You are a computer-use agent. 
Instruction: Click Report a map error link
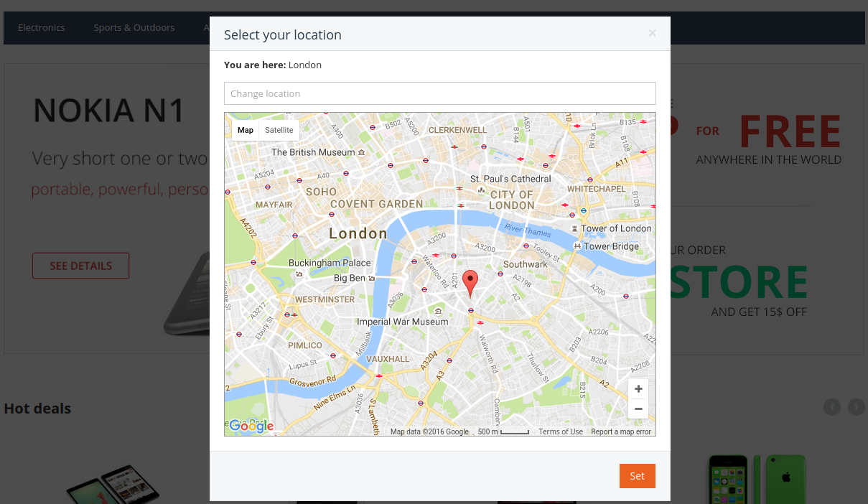[x=621, y=431]
